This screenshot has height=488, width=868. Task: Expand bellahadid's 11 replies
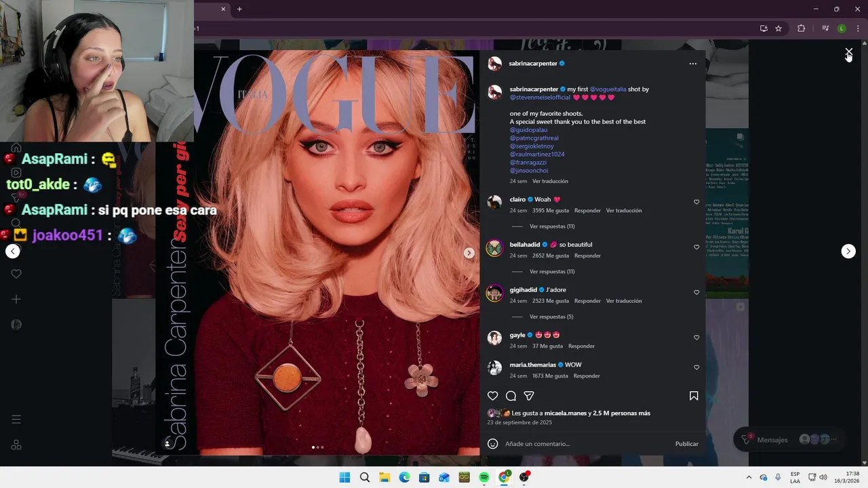point(552,272)
